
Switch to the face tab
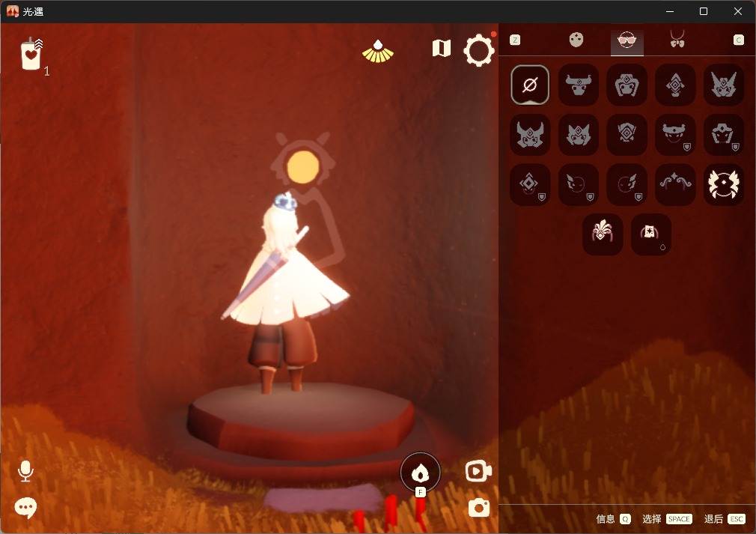[576, 40]
